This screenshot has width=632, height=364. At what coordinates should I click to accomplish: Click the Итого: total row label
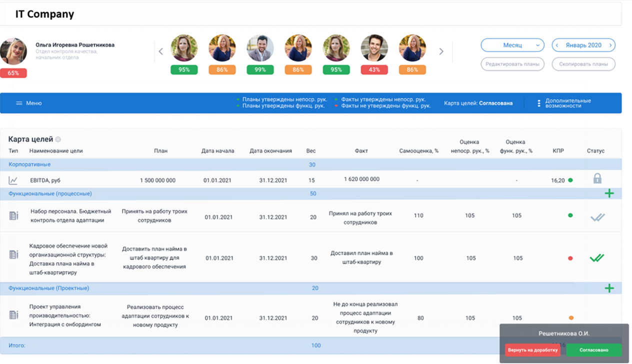17,346
